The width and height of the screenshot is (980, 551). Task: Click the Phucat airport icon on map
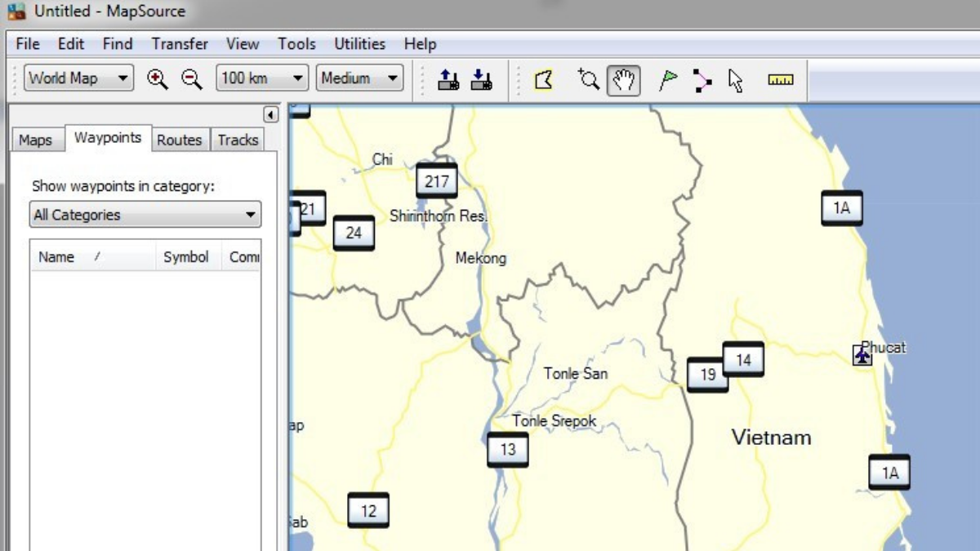coord(862,355)
